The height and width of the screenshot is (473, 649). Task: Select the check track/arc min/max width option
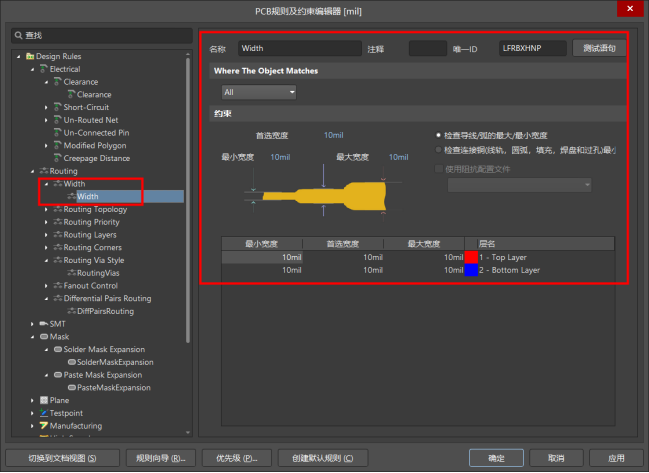pyautogui.click(x=438, y=135)
